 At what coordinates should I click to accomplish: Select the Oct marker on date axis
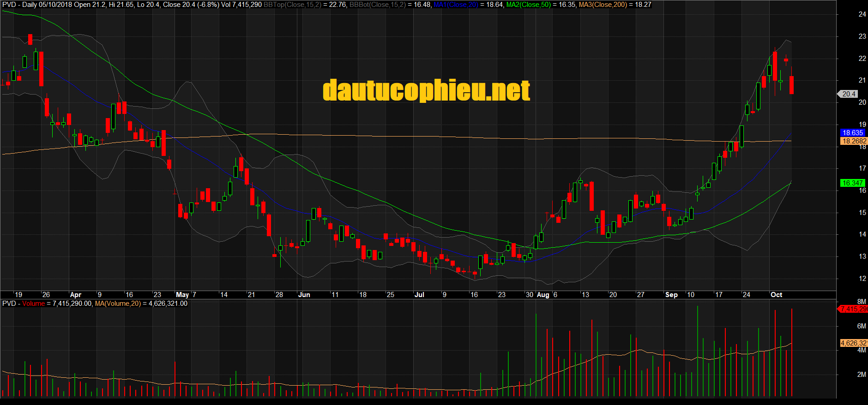pos(776,295)
